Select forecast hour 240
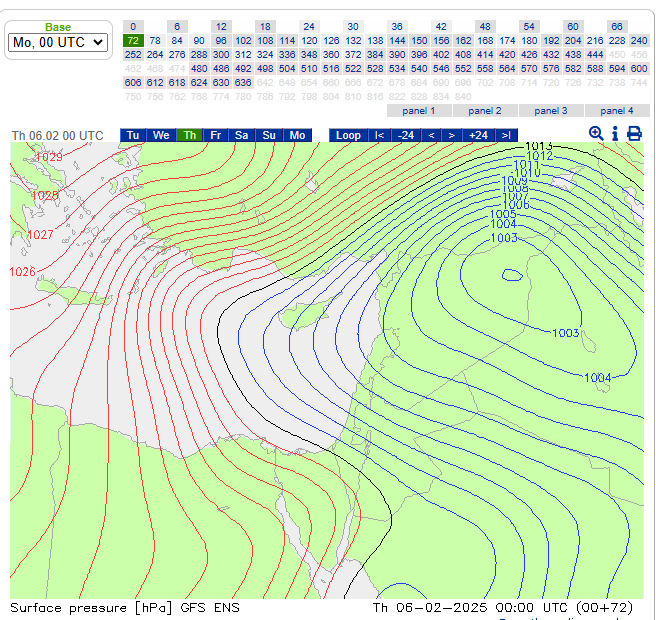656x620 pixels. [x=639, y=40]
